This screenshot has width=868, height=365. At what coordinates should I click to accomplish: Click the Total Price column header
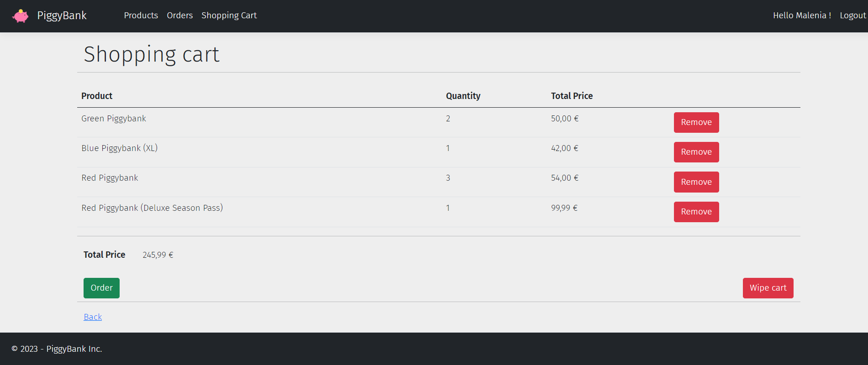[572, 96]
